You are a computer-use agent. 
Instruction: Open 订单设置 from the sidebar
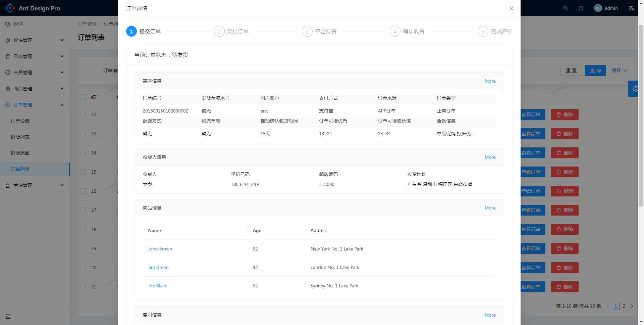(x=20, y=121)
